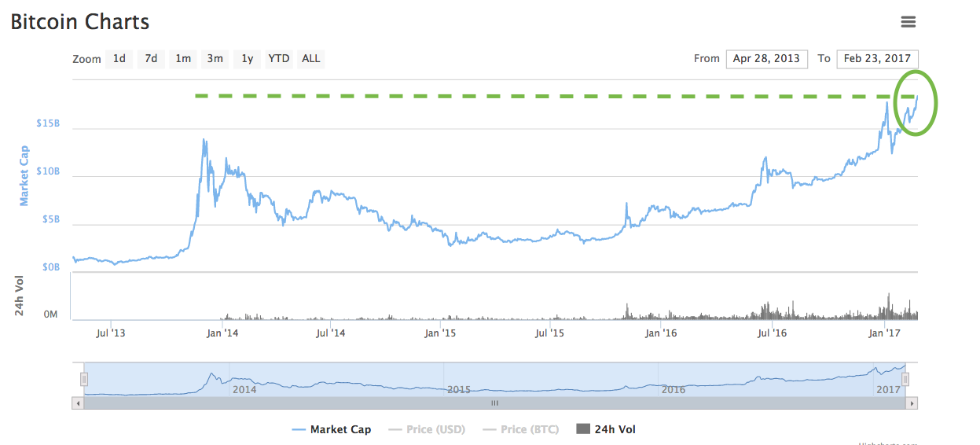Click the navigator left range handle
Screen dimensions: 980x445
pyautogui.click(x=84, y=380)
